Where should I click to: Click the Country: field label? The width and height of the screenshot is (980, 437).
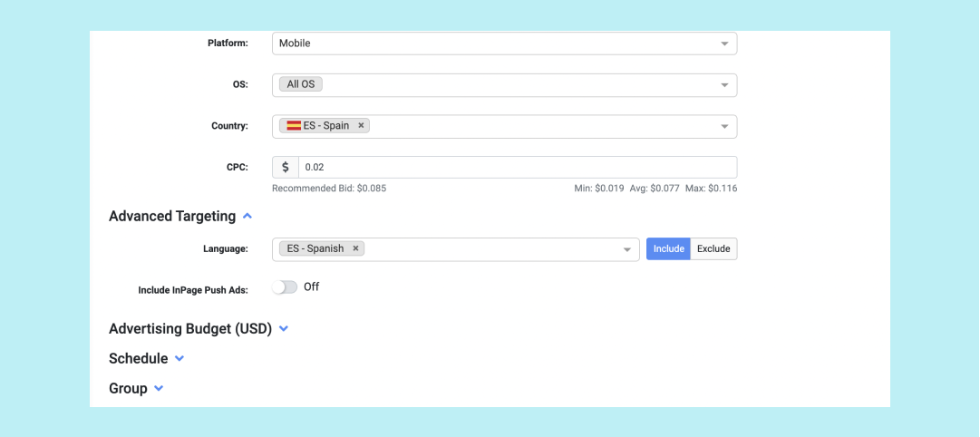(229, 126)
